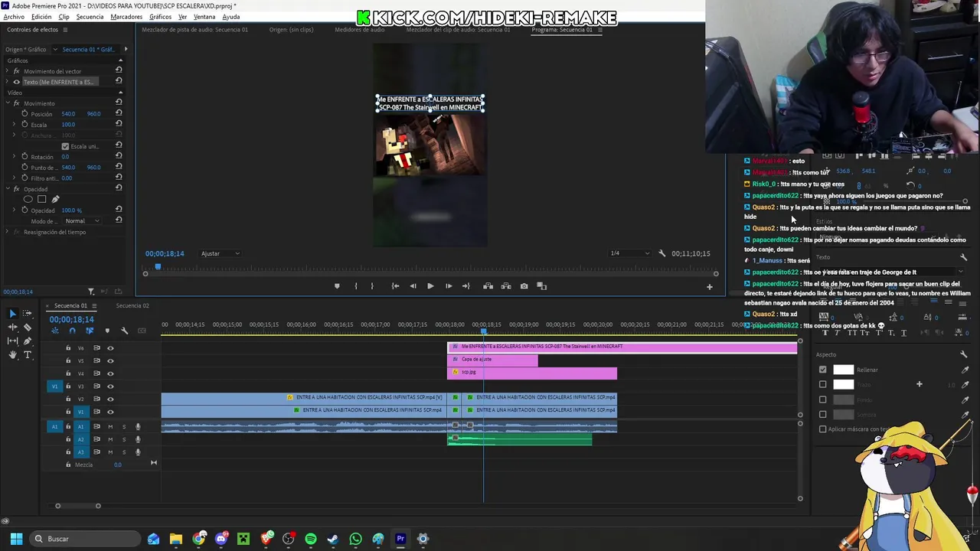The image size is (980, 551).
Task: Go to In point in monitor
Action: [x=395, y=286]
